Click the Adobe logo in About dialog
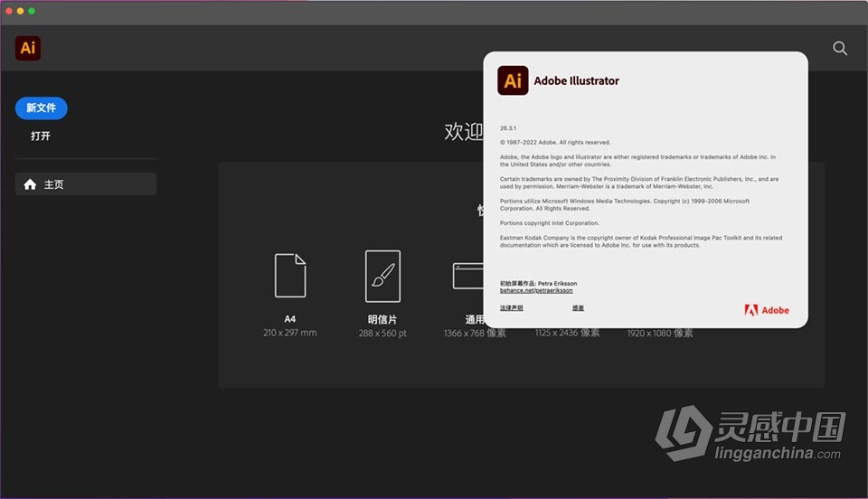Viewport: 868px width, 499px height. tap(767, 310)
